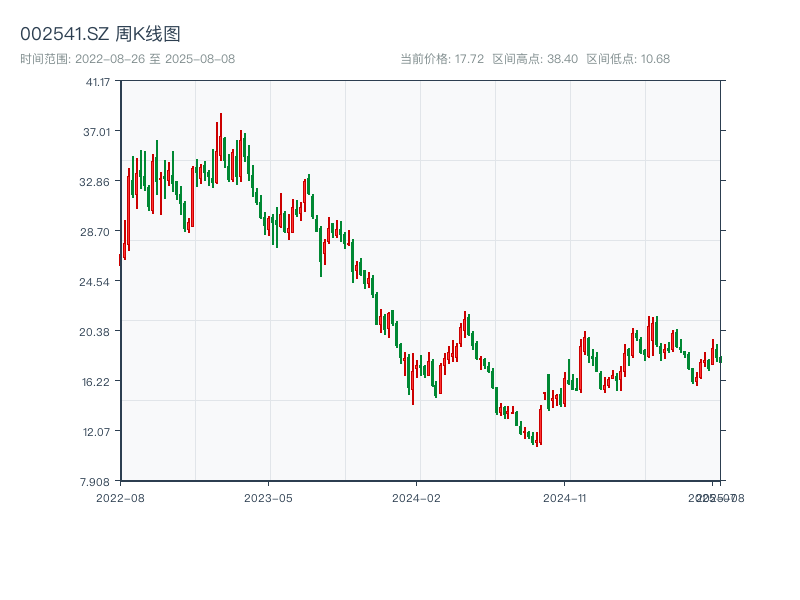Click the 7.908 bottom y-axis label
Image resolution: width=800 pixels, height=600 pixels.
[x=97, y=481]
